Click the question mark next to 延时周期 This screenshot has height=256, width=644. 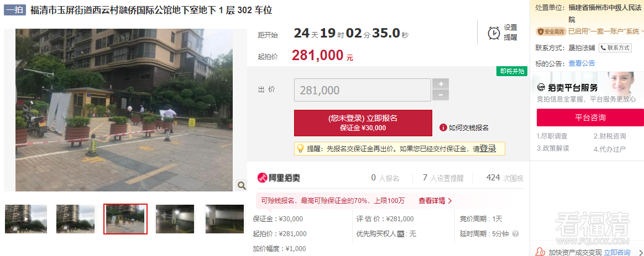515,234
